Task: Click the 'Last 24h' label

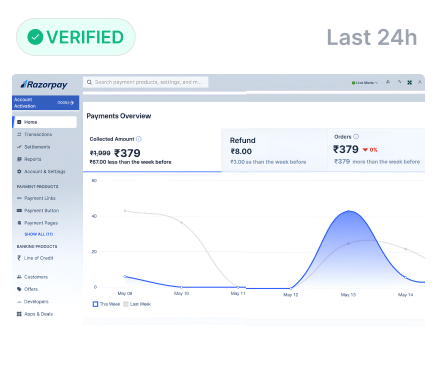Action: tap(372, 37)
